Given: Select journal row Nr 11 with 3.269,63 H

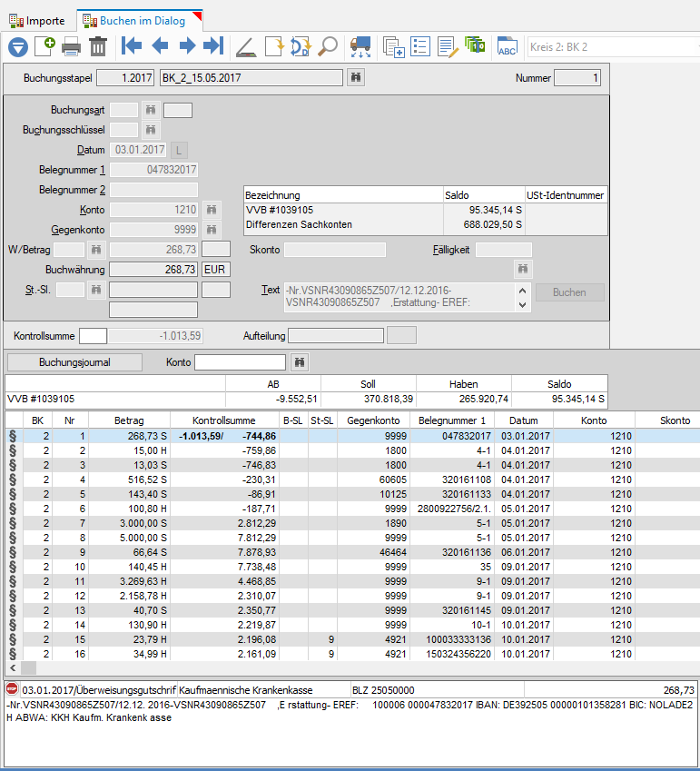Looking at the screenshot, I should (x=352, y=581).
